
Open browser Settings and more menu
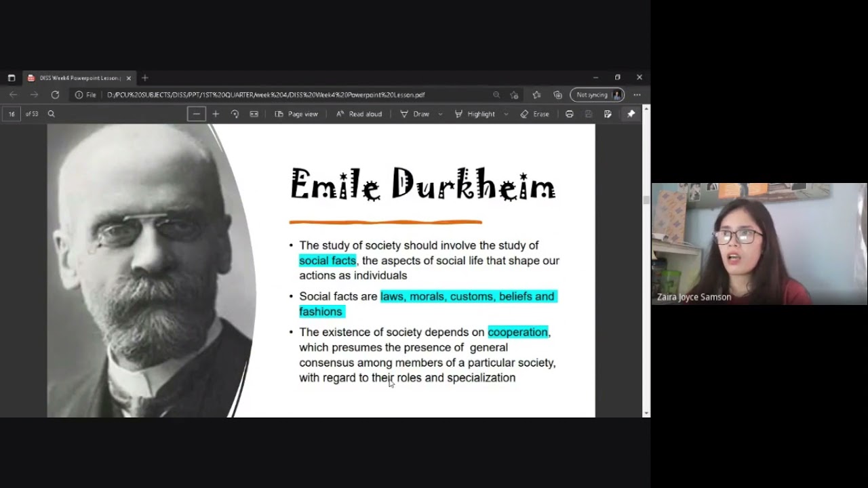tap(637, 95)
